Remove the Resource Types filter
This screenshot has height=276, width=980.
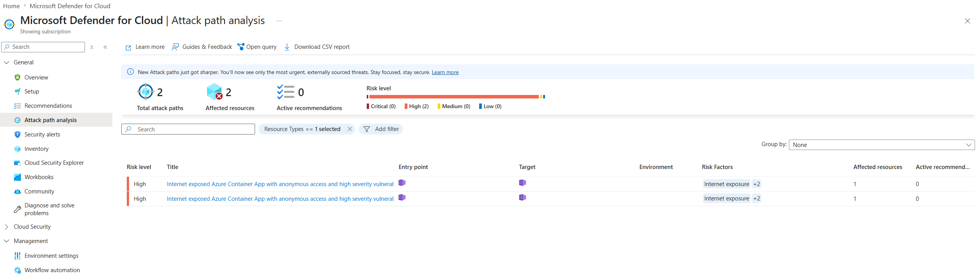tap(350, 129)
